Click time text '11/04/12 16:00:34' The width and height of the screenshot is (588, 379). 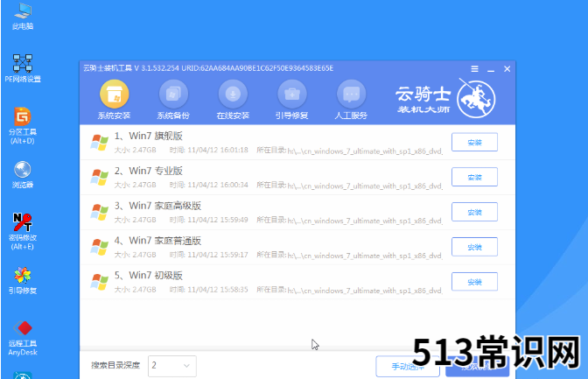click(218, 185)
